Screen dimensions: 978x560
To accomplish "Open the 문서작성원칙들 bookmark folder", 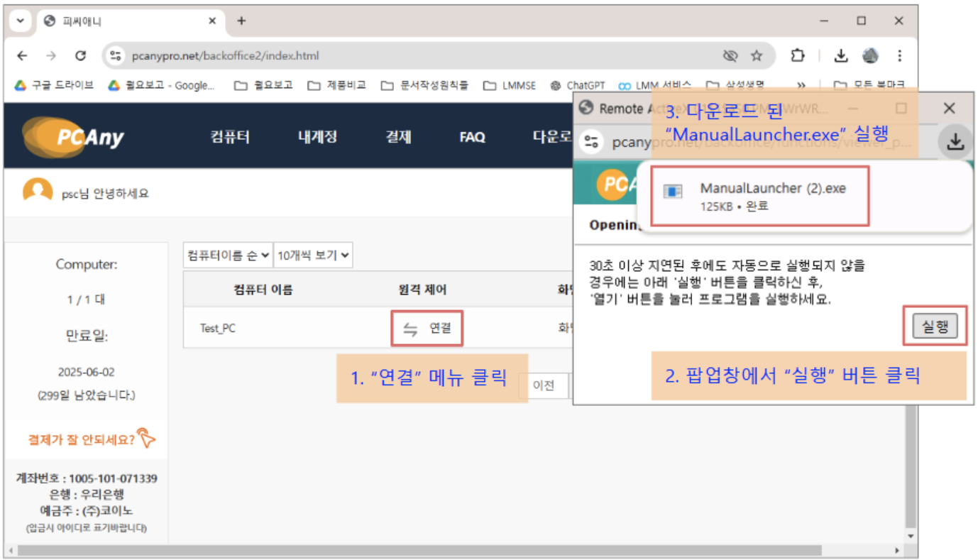I will tap(424, 85).
